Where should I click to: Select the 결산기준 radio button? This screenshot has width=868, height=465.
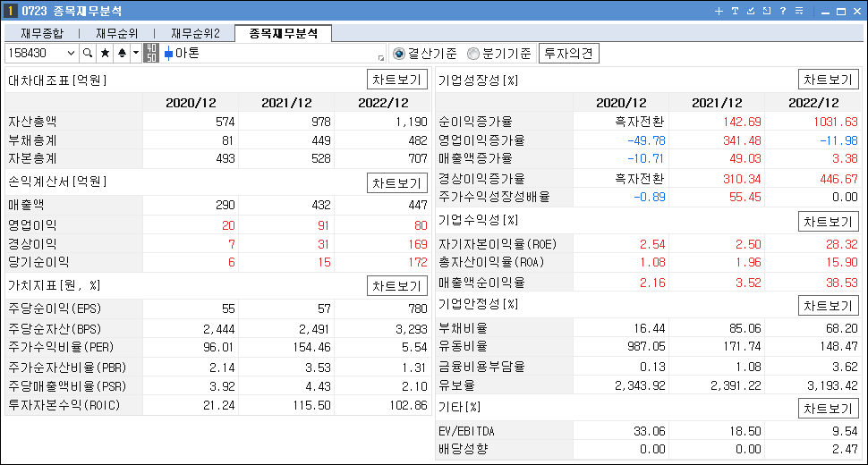[x=398, y=54]
